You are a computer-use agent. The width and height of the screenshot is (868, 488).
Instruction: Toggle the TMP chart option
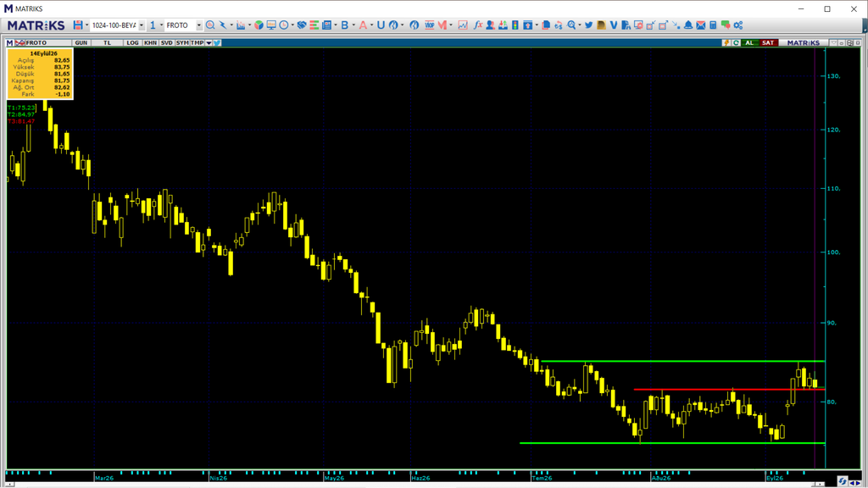(197, 42)
